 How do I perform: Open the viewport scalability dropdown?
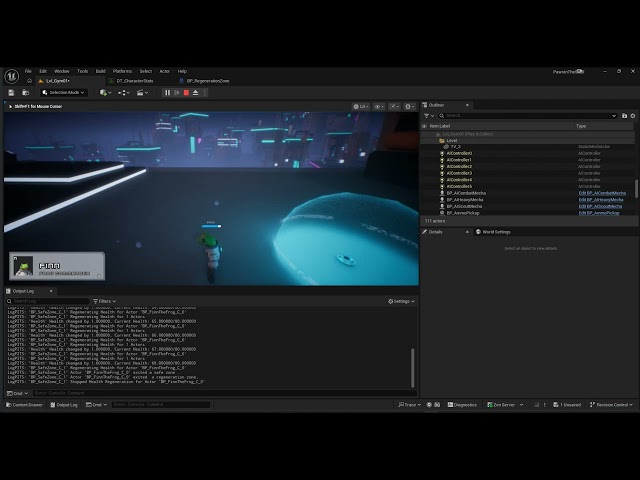coord(394,107)
